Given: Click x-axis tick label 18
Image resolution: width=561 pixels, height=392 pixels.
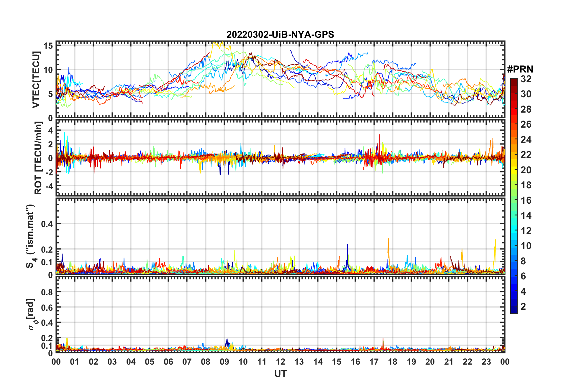Looking at the screenshot, I should coord(393,362).
